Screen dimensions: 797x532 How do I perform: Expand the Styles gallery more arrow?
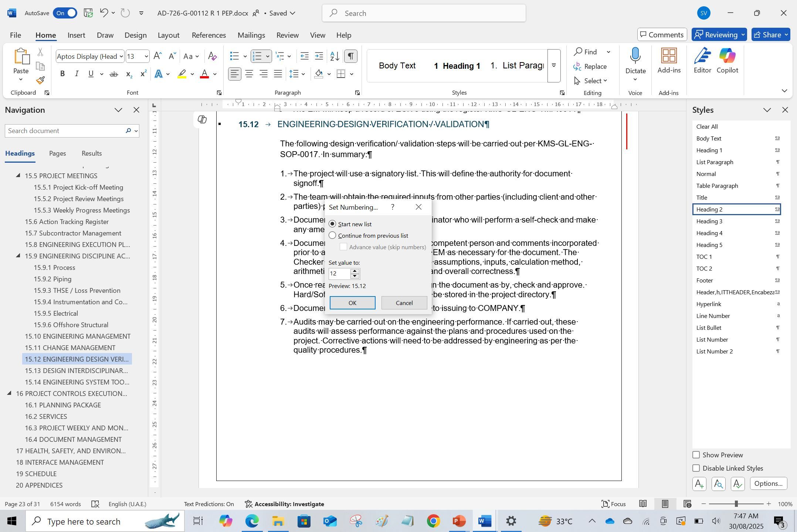click(x=554, y=65)
